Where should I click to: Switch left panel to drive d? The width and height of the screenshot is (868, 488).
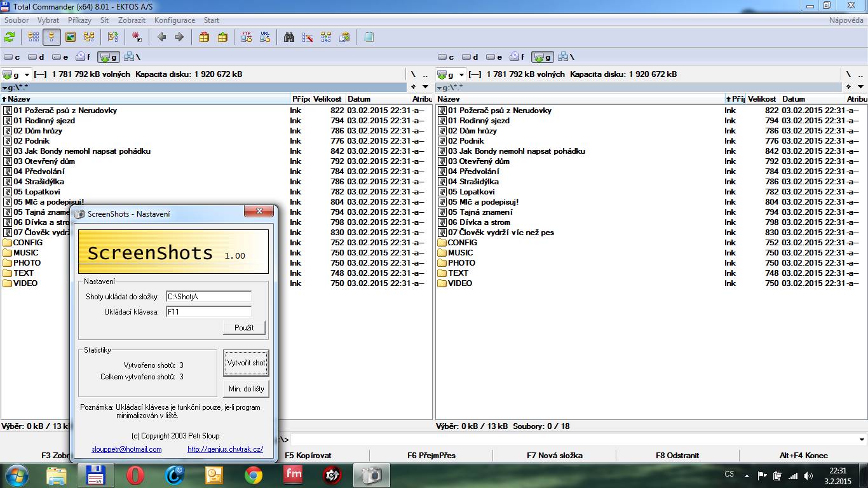pyautogui.click(x=36, y=57)
